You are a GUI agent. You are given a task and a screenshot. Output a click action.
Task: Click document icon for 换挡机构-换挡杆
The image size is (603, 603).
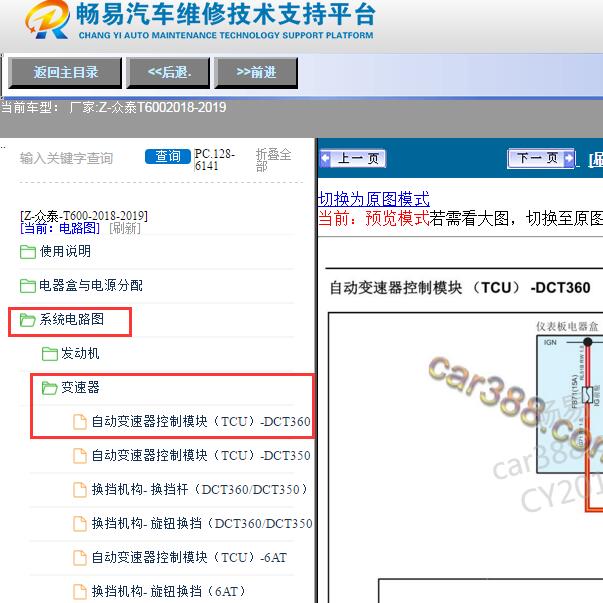(x=80, y=490)
